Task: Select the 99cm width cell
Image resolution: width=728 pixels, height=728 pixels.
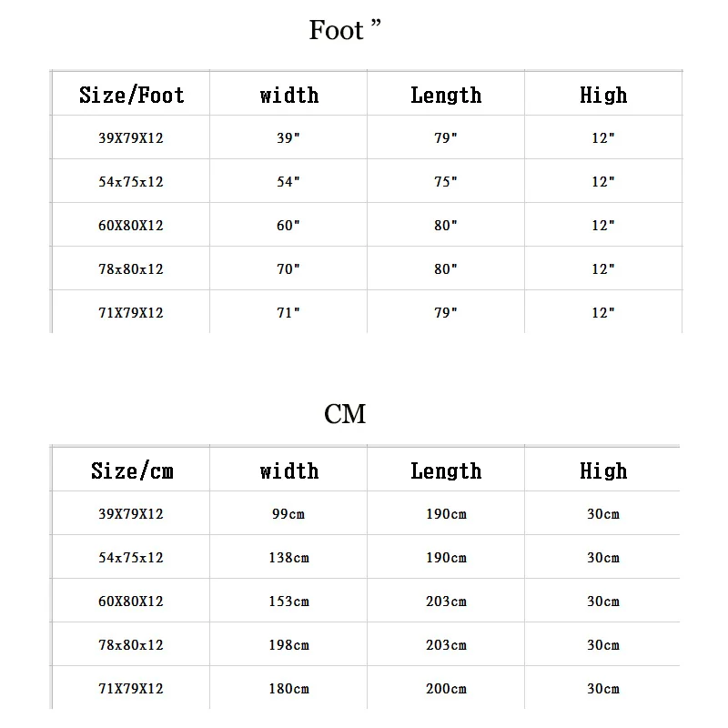Action: pos(288,514)
